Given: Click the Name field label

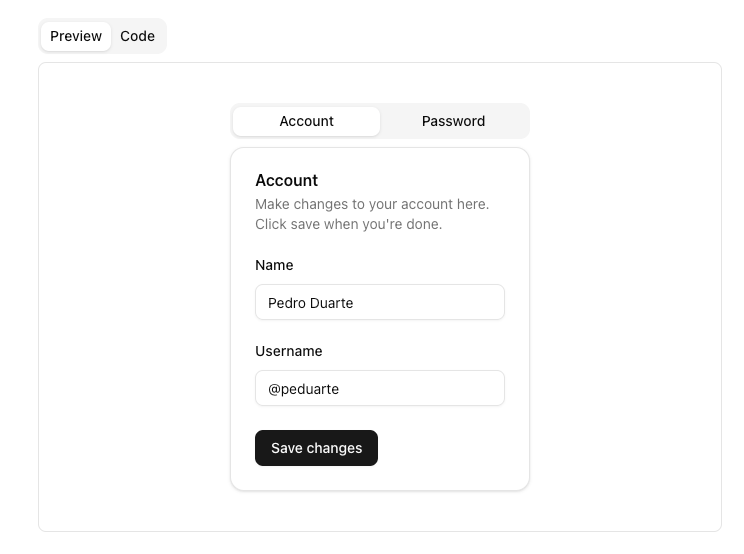Looking at the screenshot, I should (274, 265).
